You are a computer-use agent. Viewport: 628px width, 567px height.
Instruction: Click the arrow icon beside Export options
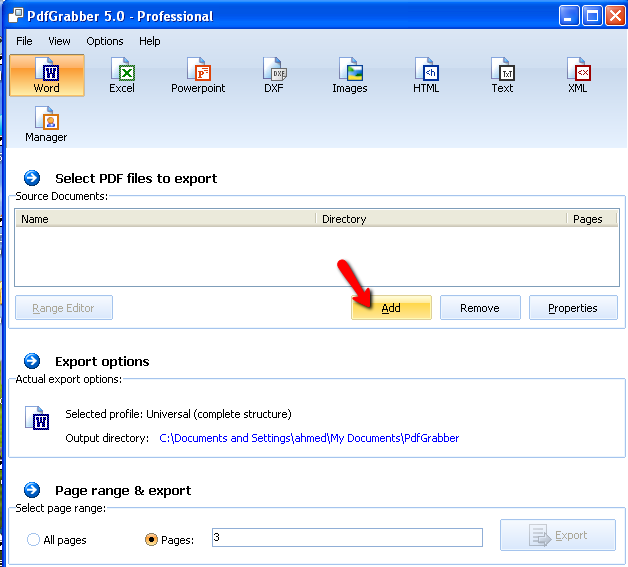pos(32,361)
